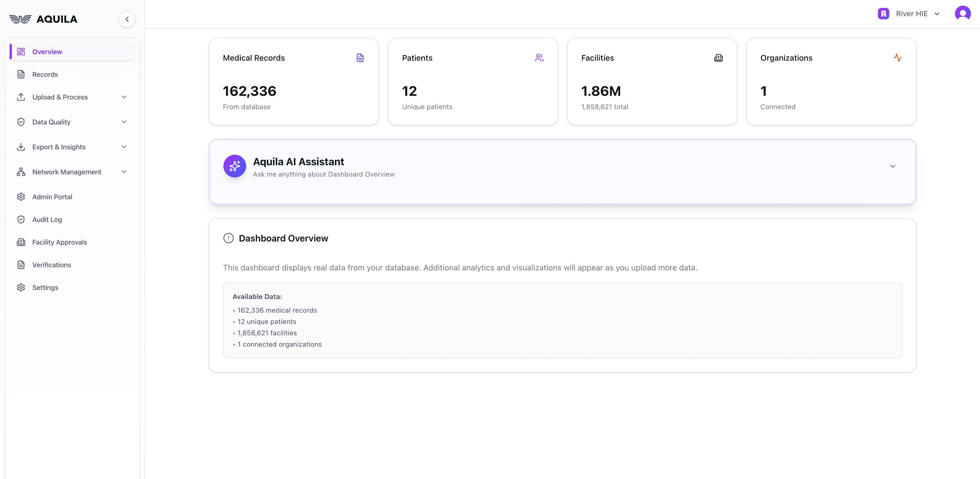Click the Aquila AI Assistant sparkle icon

(234, 166)
